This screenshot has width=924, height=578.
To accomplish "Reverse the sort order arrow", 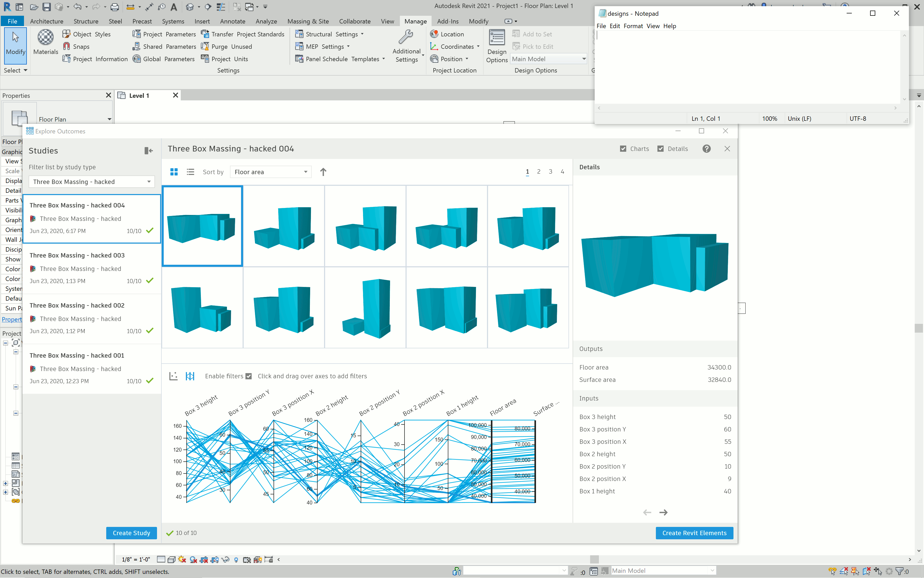I will click(323, 172).
